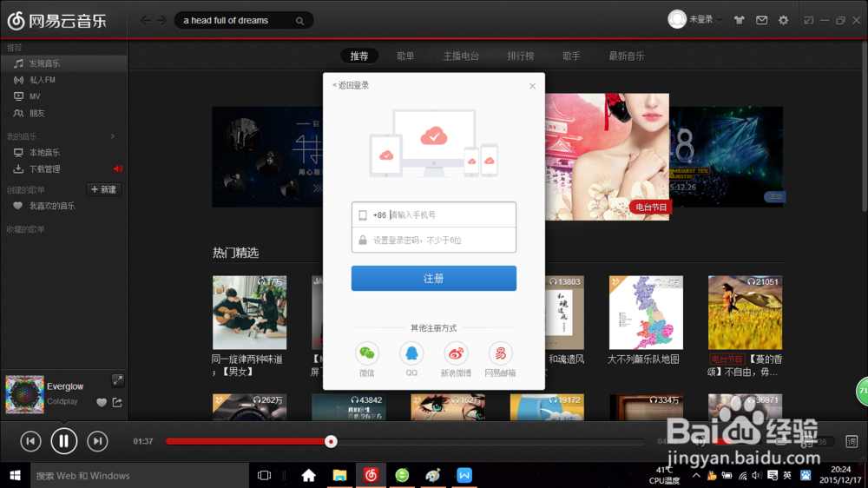Image resolution: width=868 pixels, height=488 pixels.
Task: Open the yellow field cover with 21051 plays
Action: 745,313
